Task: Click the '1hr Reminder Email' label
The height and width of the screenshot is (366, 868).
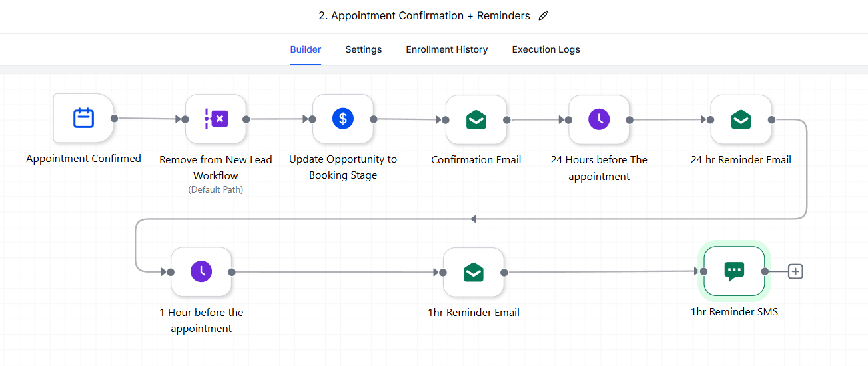Action: (474, 312)
